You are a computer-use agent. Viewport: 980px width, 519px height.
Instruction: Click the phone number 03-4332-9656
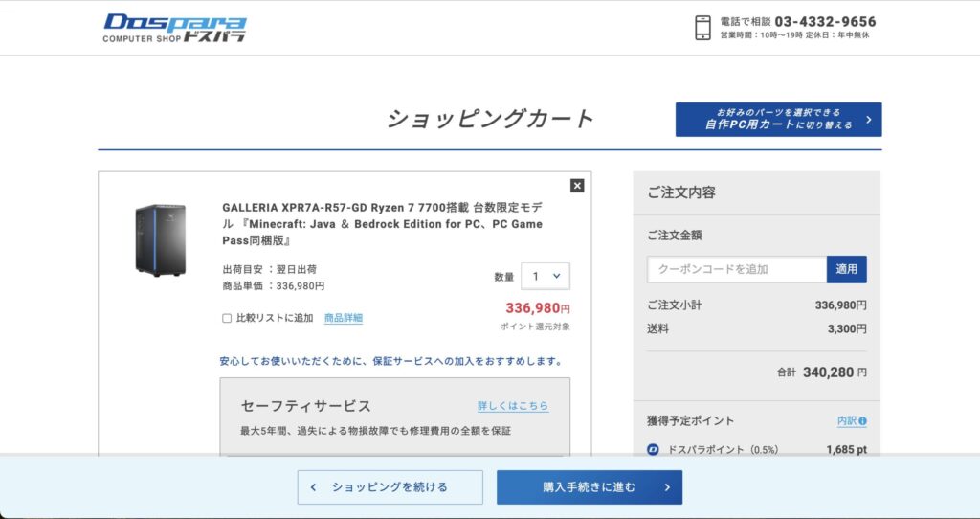click(825, 21)
